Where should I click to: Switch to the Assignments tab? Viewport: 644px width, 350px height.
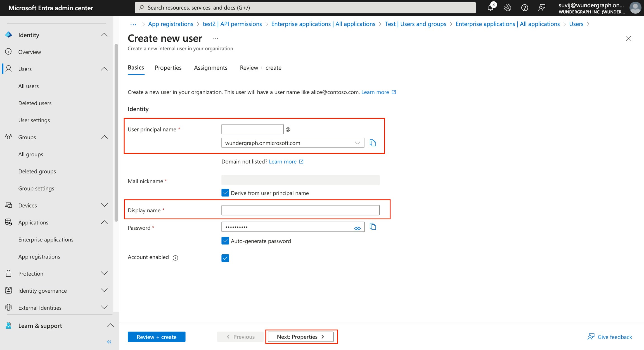click(210, 67)
